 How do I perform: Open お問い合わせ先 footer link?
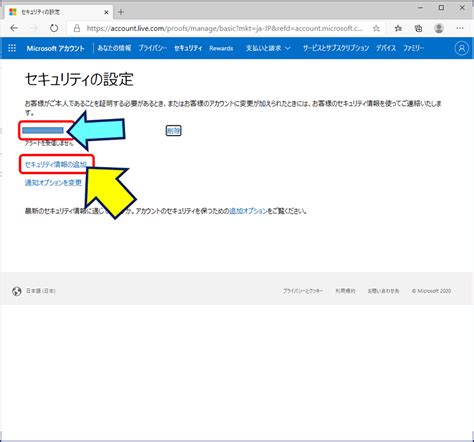383,291
